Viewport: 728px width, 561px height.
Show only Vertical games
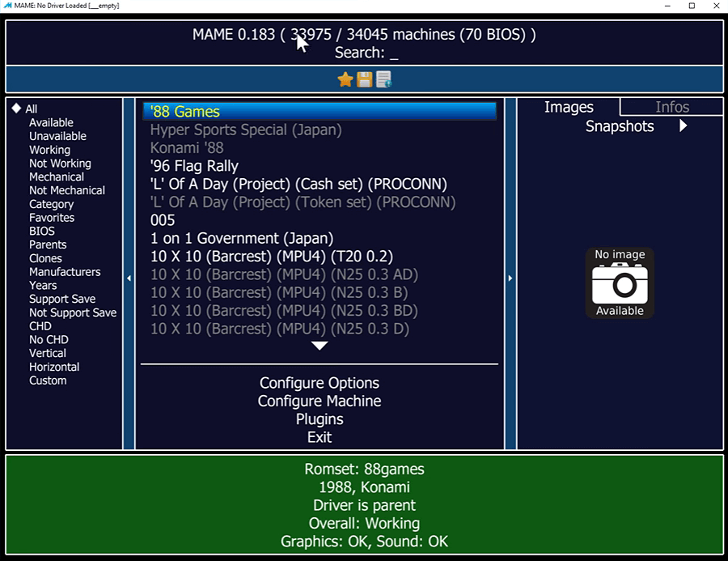48,353
